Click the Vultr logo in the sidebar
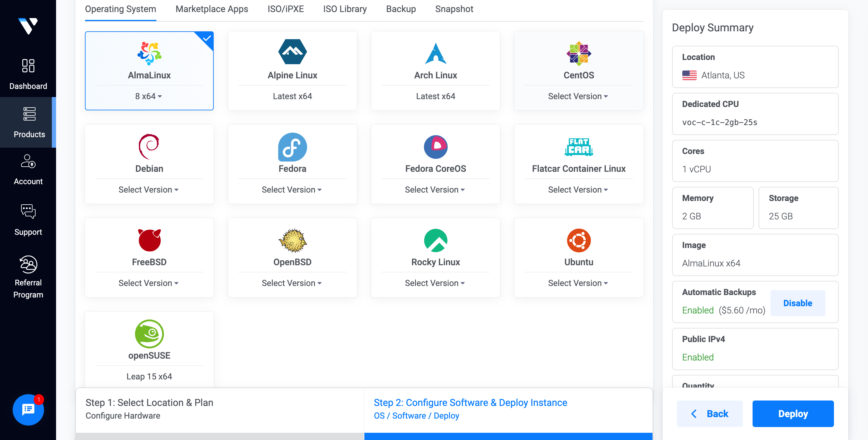Image resolution: width=868 pixels, height=440 pixels. pos(28,26)
